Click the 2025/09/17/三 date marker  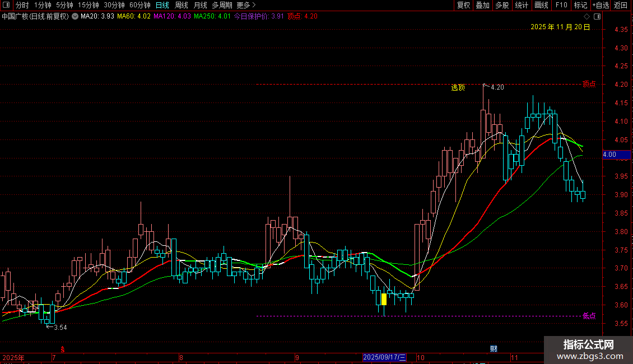[384, 357]
